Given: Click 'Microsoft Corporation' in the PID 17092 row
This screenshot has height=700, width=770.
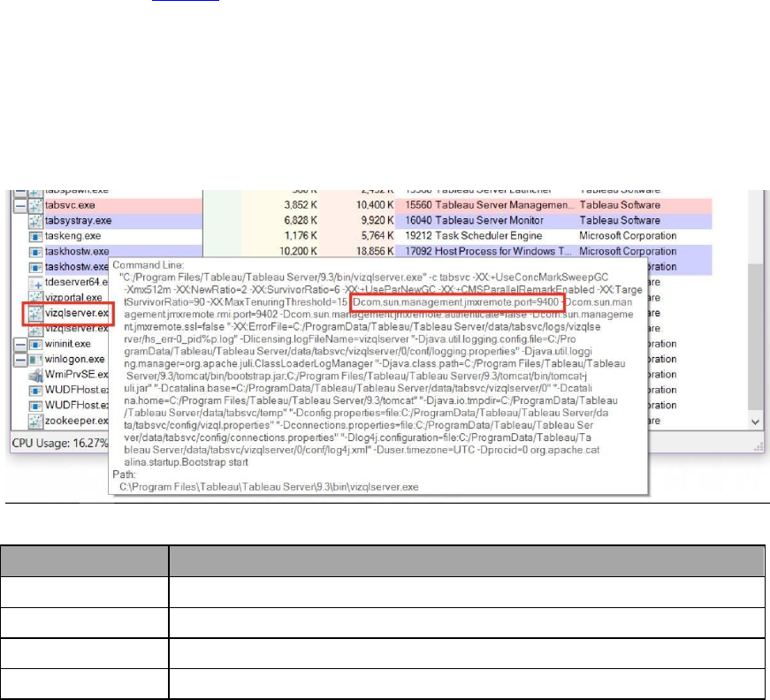Looking at the screenshot, I should tap(628, 251).
